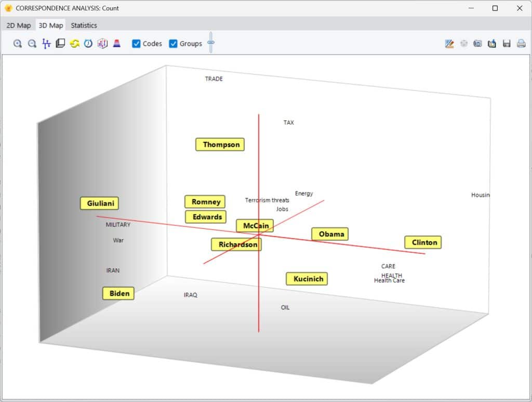Click the export box with arrow icon
Screen dimensions: 532x402
pyautogui.click(x=492, y=44)
